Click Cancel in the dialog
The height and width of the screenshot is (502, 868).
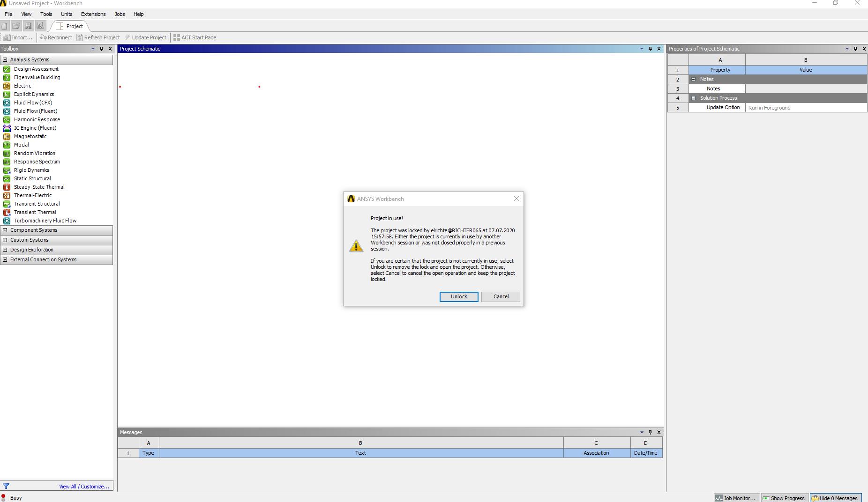pyautogui.click(x=501, y=296)
